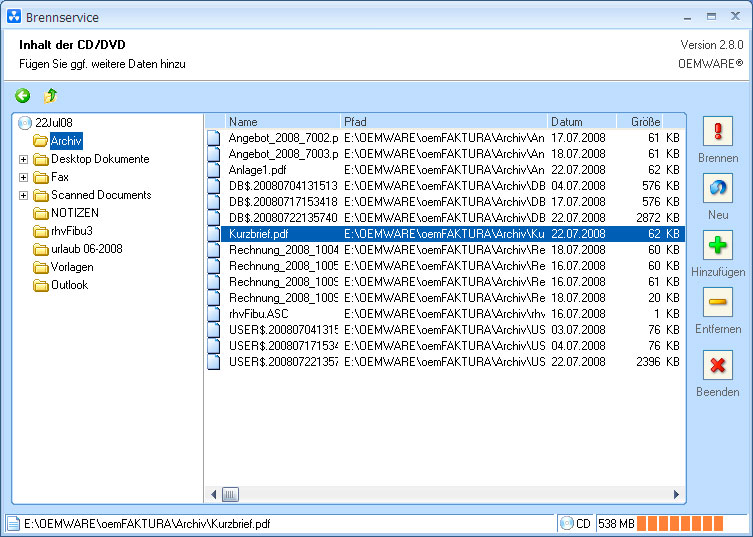Select file Anlage1.pdf

point(257,170)
